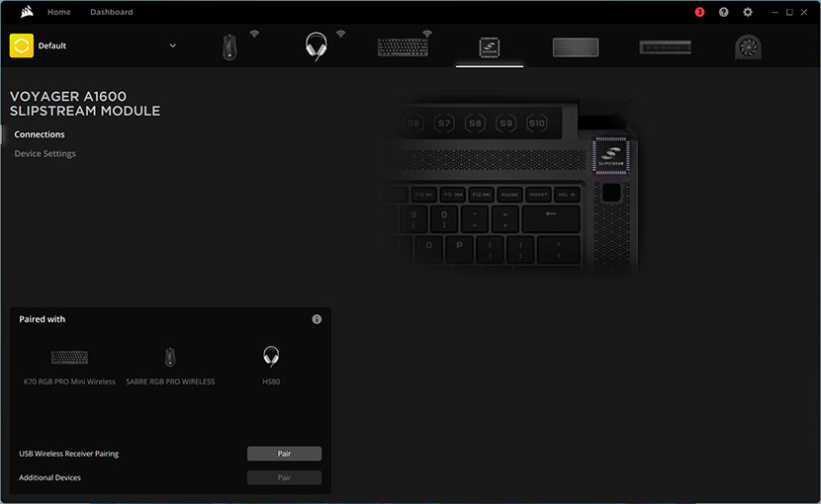Open the help question mark icon
Viewport: 821px width, 504px height.
724,12
